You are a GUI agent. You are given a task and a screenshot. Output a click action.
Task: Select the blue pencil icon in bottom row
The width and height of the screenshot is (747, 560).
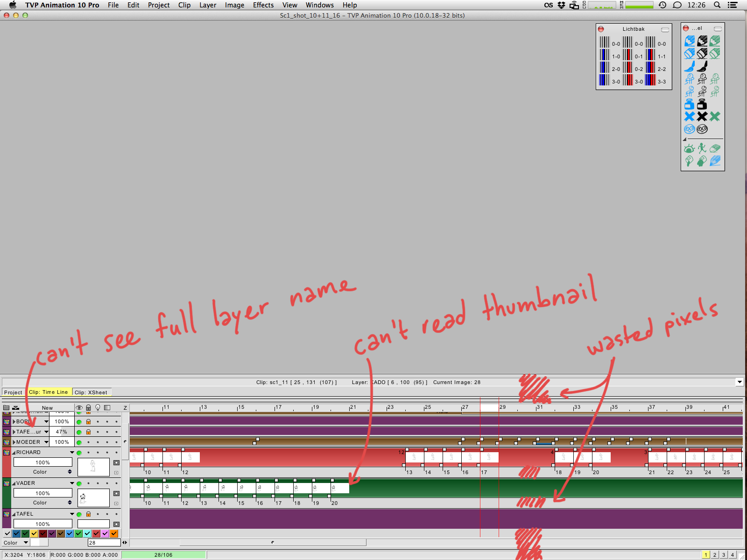click(715, 161)
